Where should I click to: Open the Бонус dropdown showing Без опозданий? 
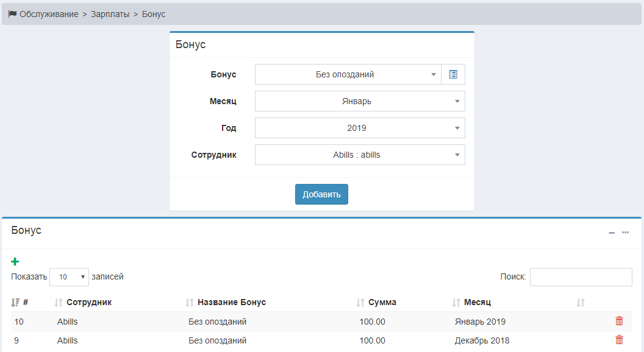coord(348,74)
